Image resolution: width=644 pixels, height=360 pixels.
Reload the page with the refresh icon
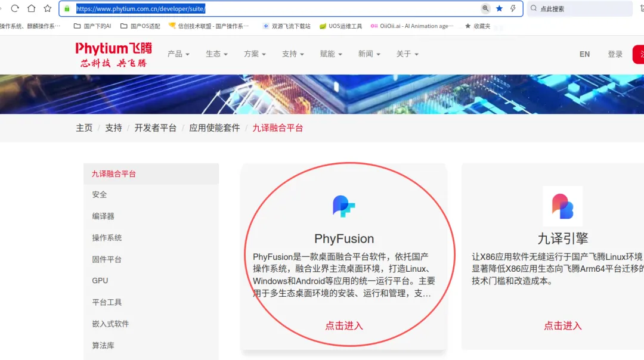(x=15, y=8)
